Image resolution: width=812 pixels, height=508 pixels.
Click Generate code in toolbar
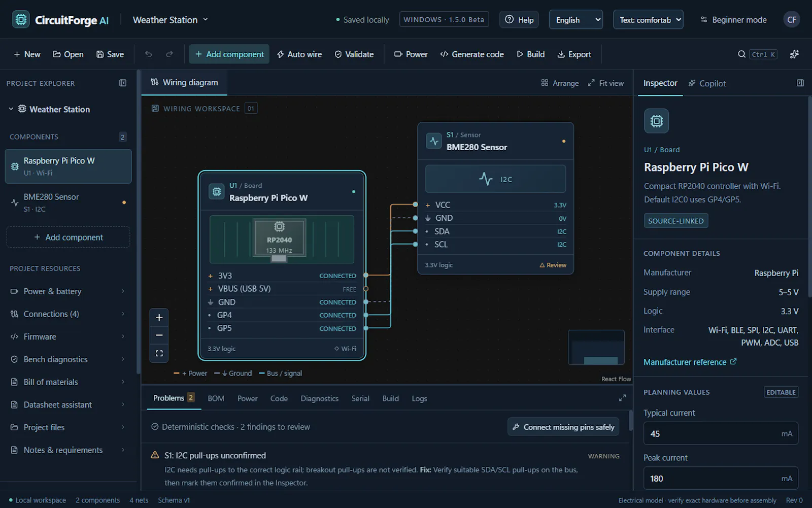pos(472,54)
